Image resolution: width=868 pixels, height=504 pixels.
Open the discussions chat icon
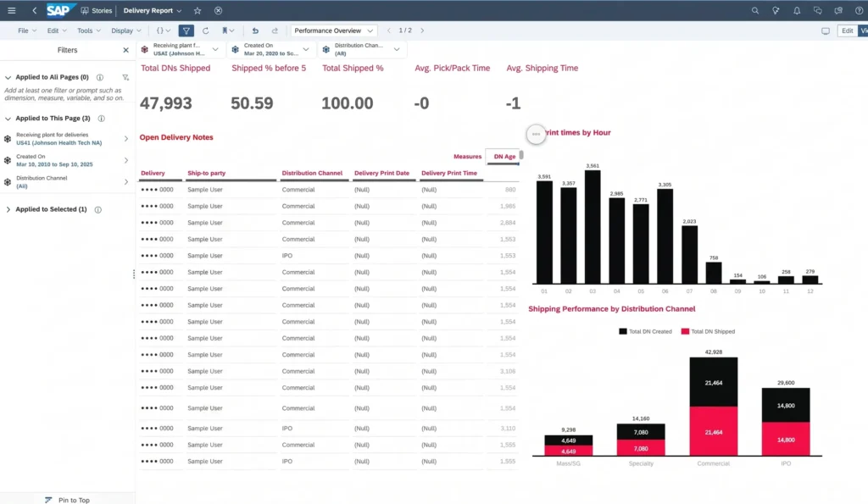(x=818, y=10)
